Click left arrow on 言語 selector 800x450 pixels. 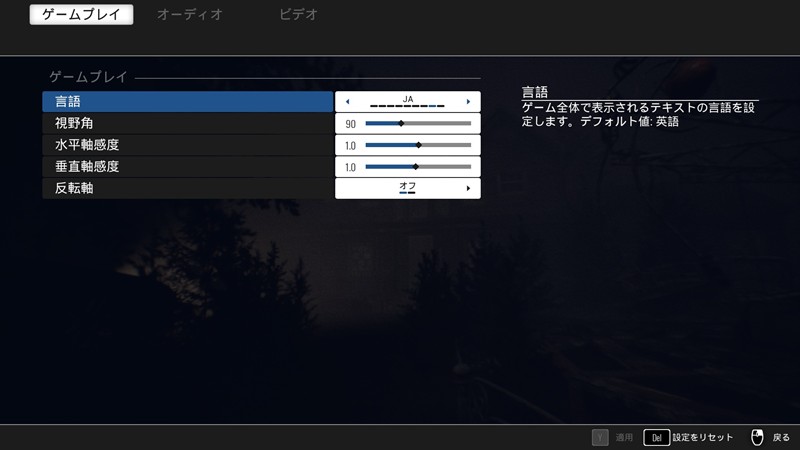[x=347, y=102]
